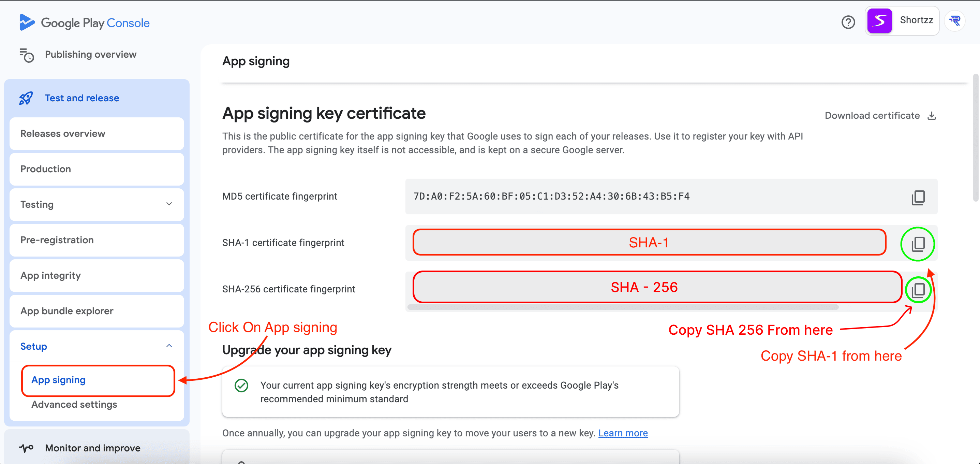Screen dimensions: 980x464
Task: Copy the SHA-256 certificate fingerprint
Action: tap(918, 290)
